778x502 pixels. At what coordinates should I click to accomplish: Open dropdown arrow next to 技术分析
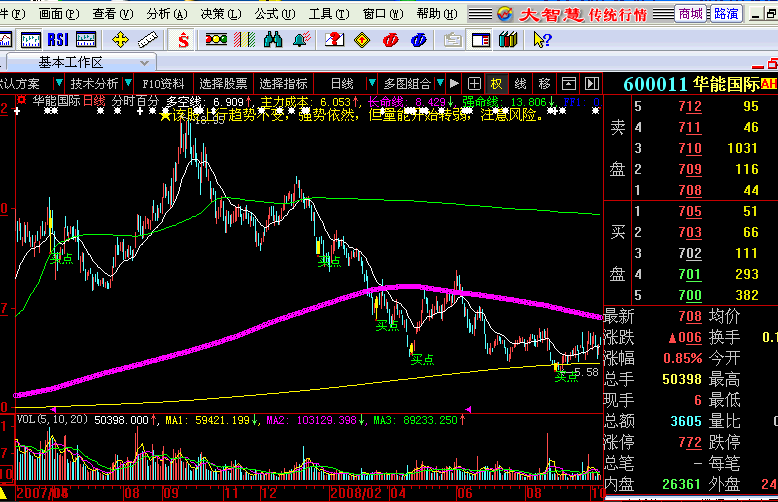(x=128, y=83)
